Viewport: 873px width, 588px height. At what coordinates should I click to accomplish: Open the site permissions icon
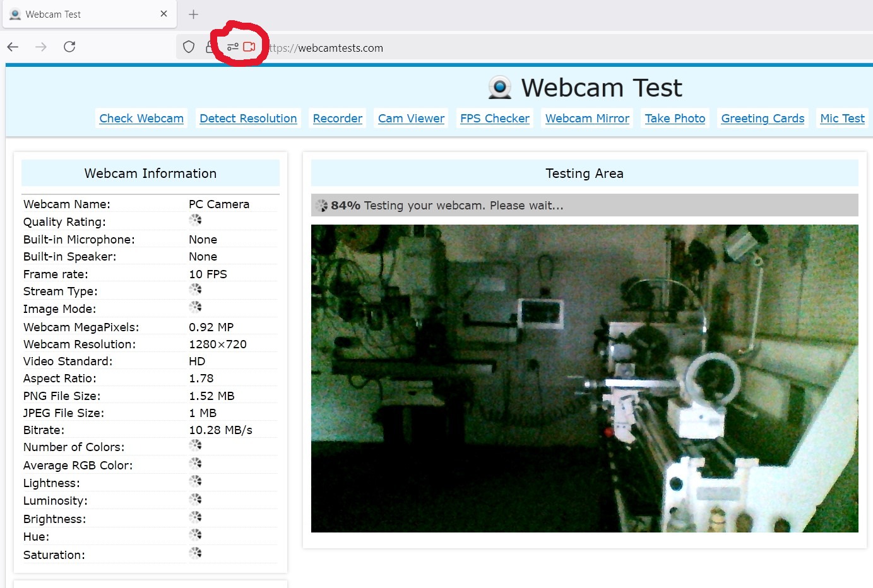(233, 47)
